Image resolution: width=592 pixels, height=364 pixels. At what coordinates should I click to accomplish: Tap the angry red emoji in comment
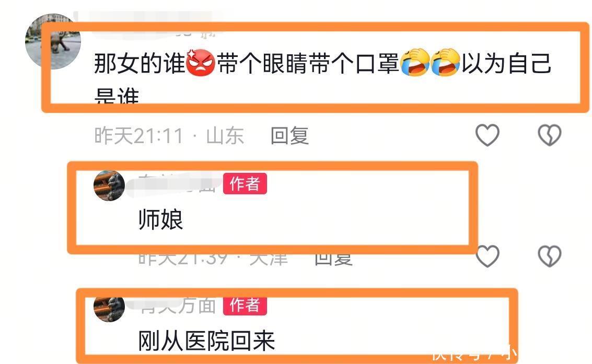[201, 63]
